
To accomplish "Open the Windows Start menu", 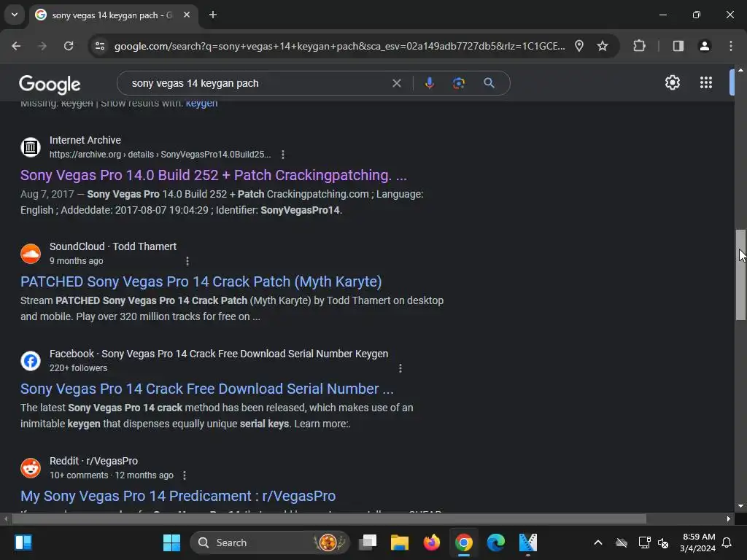I will pyautogui.click(x=171, y=542).
